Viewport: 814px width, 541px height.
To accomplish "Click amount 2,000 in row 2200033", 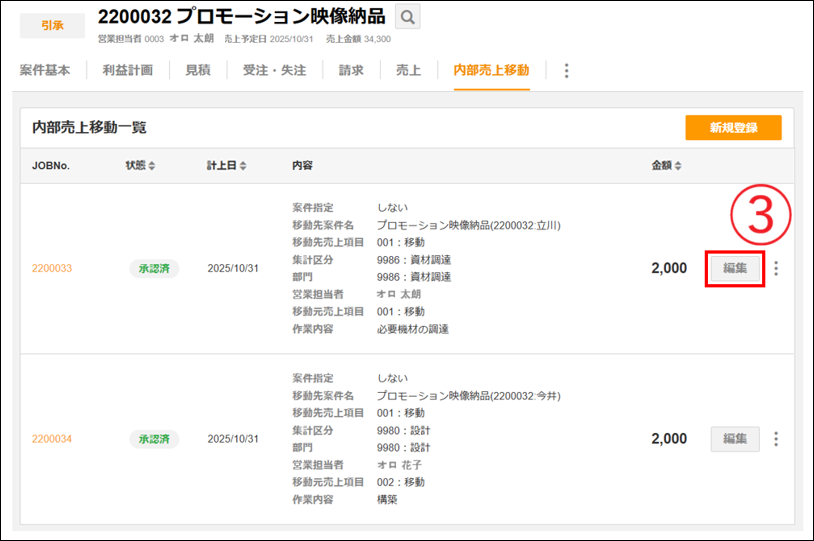I will point(669,268).
